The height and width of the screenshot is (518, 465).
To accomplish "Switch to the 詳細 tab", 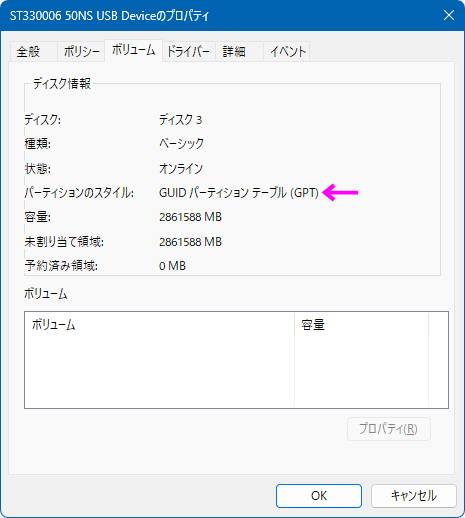I will coord(239,52).
